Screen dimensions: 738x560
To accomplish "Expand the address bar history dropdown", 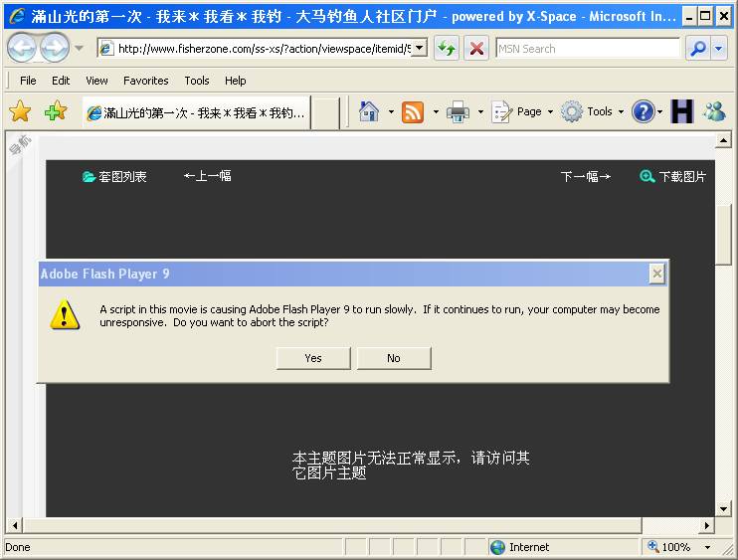I will click(420, 48).
